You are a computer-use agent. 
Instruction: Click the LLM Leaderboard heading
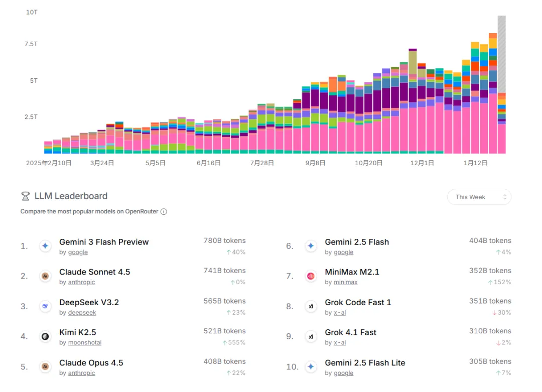tap(71, 196)
